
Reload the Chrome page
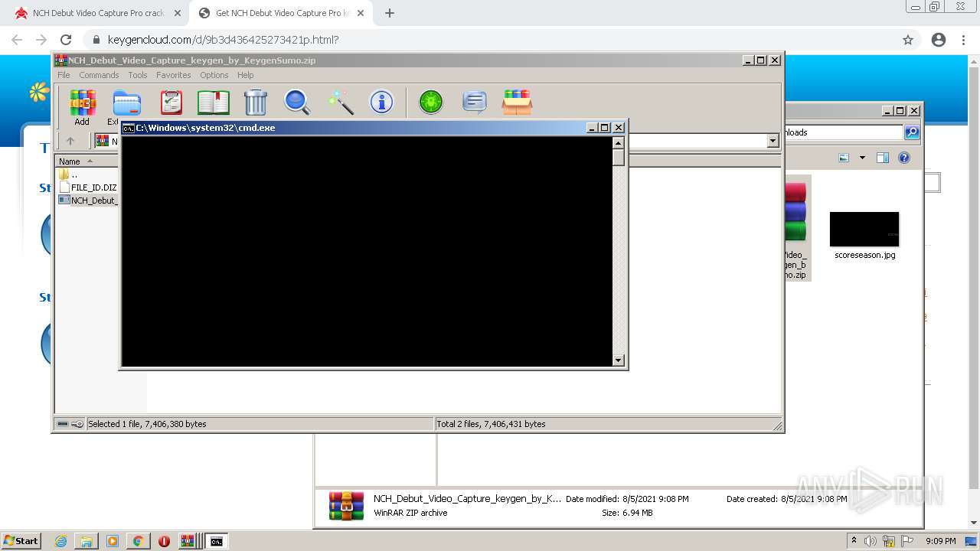pos(66,40)
